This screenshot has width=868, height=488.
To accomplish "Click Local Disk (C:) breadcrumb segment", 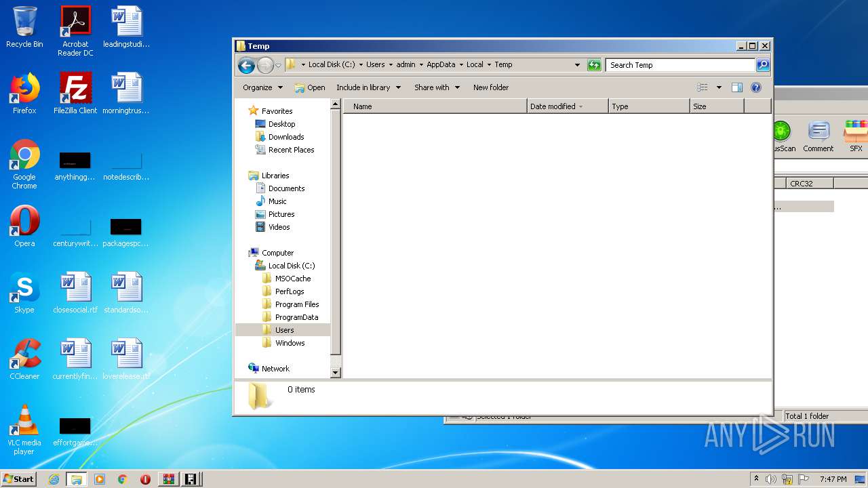I will pyautogui.click(x=332, y=65).
